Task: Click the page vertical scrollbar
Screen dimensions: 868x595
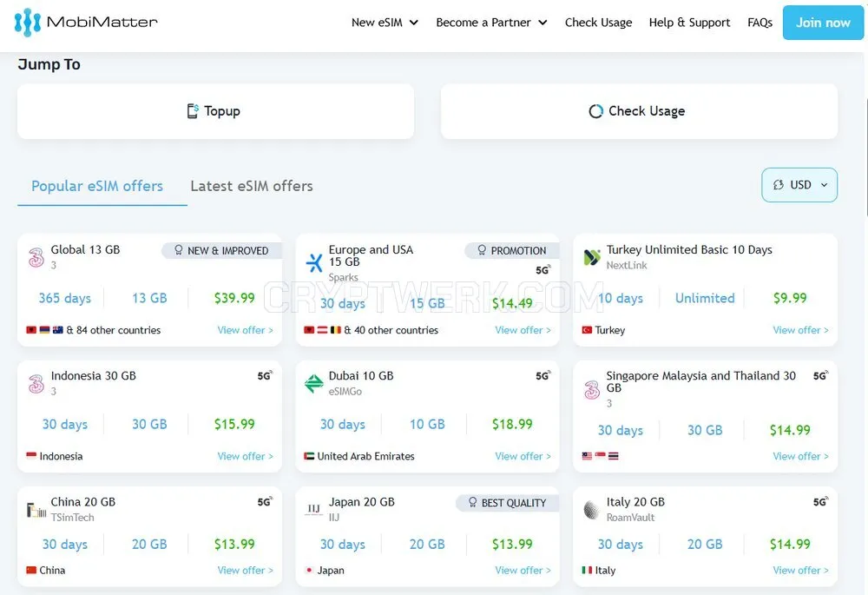Action: pos(865,158)
